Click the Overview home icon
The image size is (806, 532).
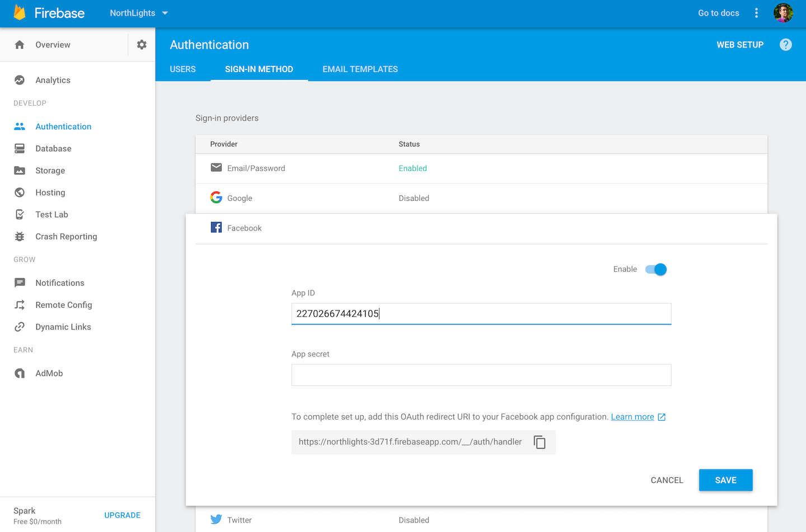[x=20, y=45]
